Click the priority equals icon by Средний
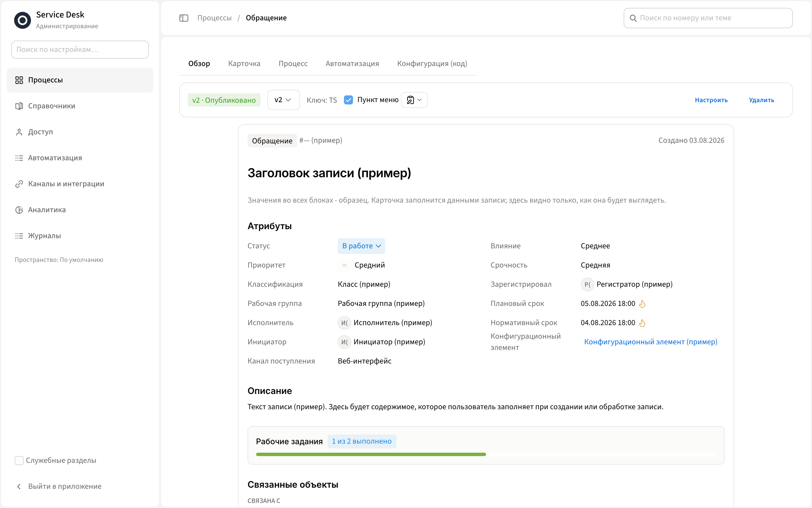 (344, 265)
